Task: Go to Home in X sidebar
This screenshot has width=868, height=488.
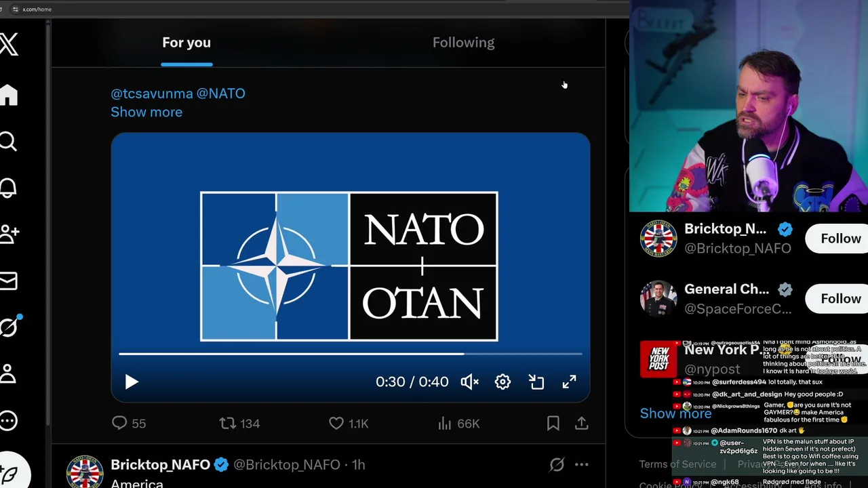Action: pyautogui.click(x=8, y=95)
